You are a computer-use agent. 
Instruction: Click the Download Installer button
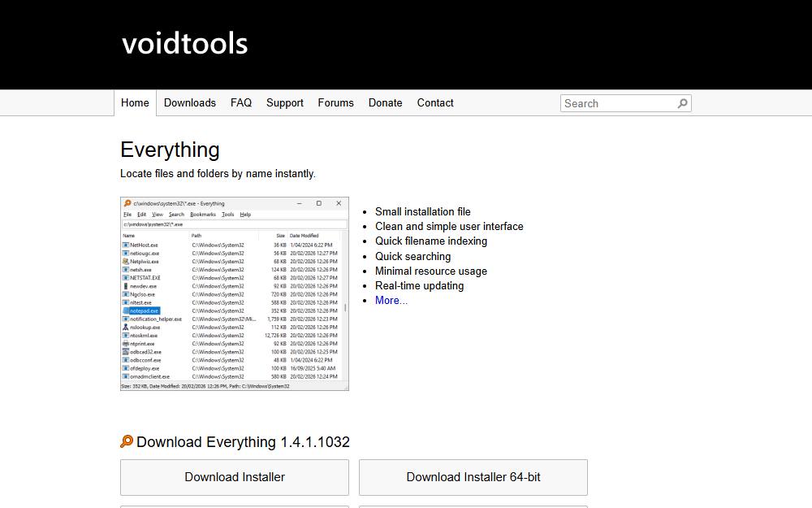235,477
